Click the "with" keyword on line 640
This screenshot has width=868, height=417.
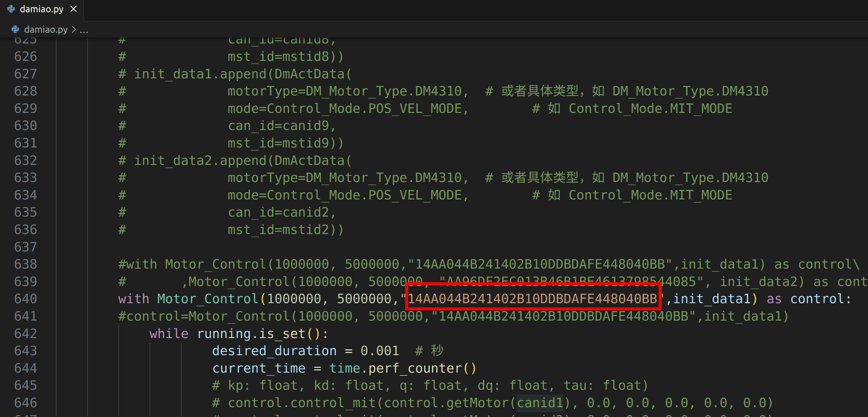point(133,299)
